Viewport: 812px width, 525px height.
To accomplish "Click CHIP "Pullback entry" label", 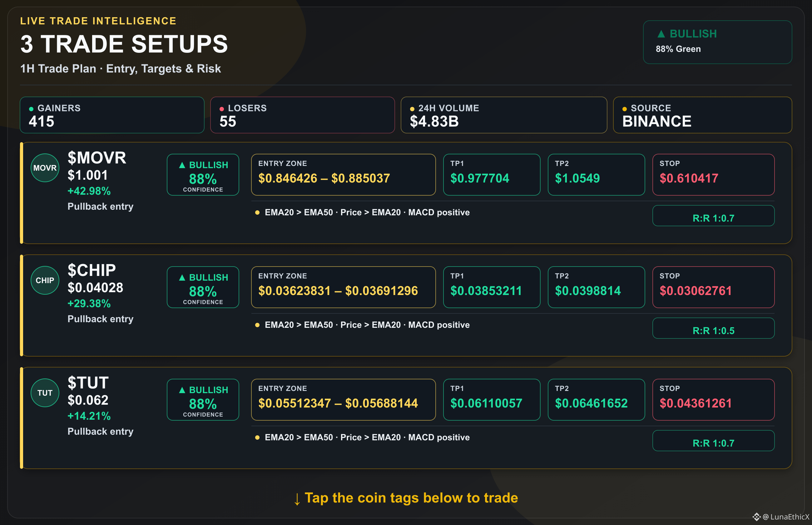I will tap(101, 319).
